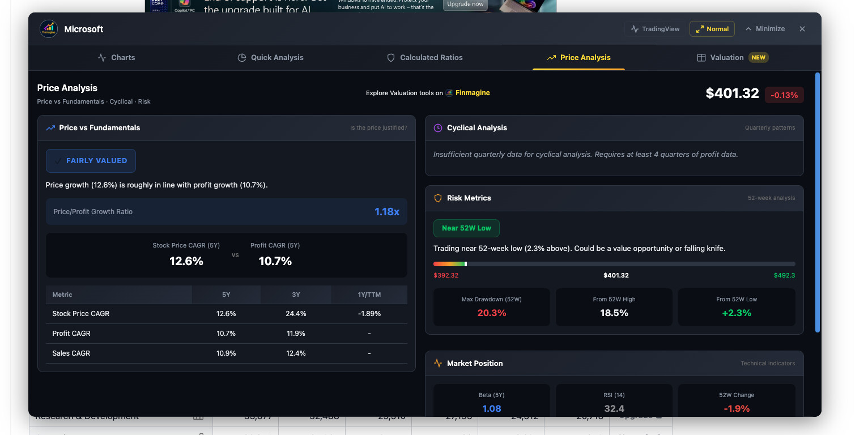Screen dimensions: 868x435
Task: Open the Quick Analysis tab
Action: (270, 58)
